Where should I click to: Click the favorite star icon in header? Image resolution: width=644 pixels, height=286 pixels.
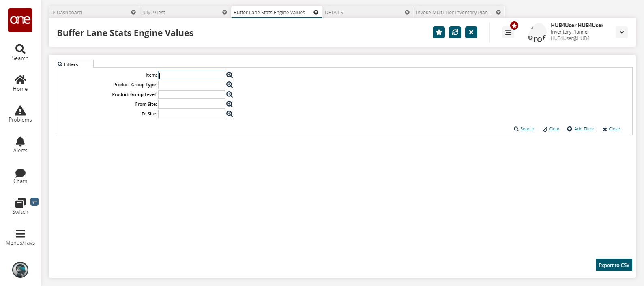[439, 32]
